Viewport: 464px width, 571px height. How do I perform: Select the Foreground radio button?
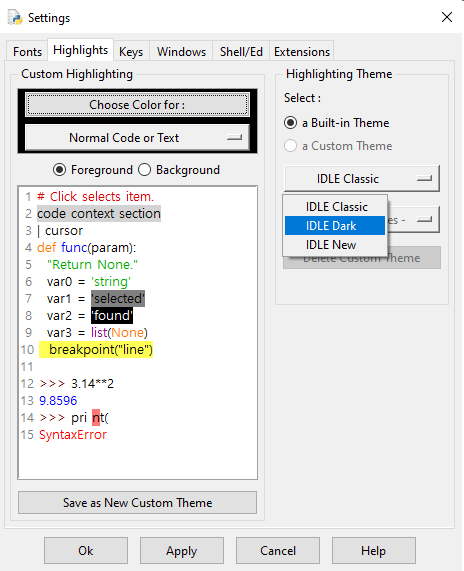[93, 170]
